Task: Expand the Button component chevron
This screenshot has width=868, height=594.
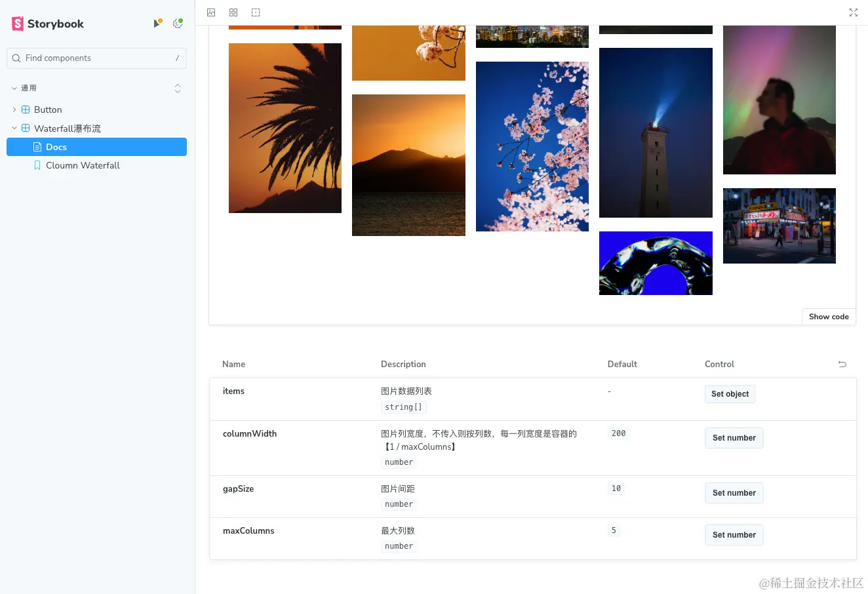Action: [x=14, y=109]
